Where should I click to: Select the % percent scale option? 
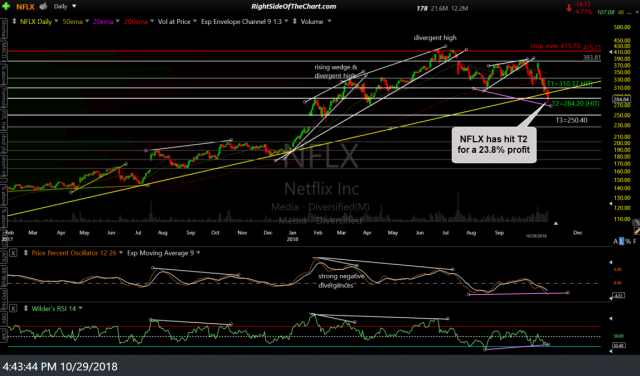(x=628, y=242)
